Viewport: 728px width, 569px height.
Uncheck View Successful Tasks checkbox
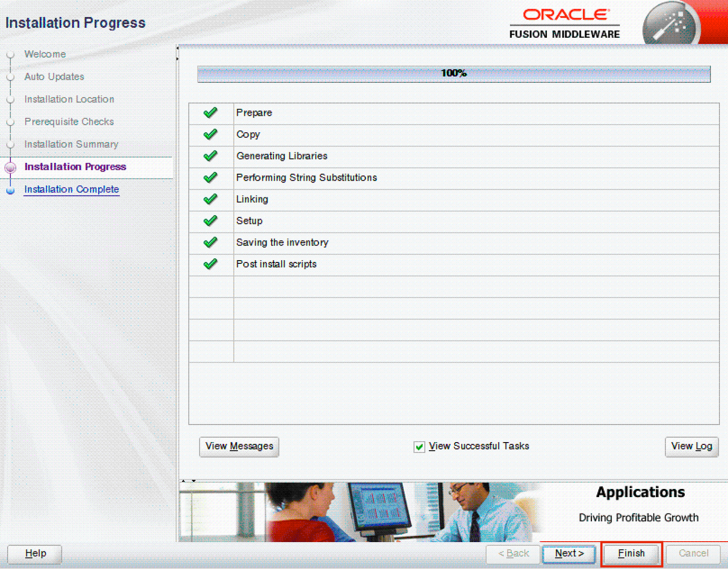419,447
